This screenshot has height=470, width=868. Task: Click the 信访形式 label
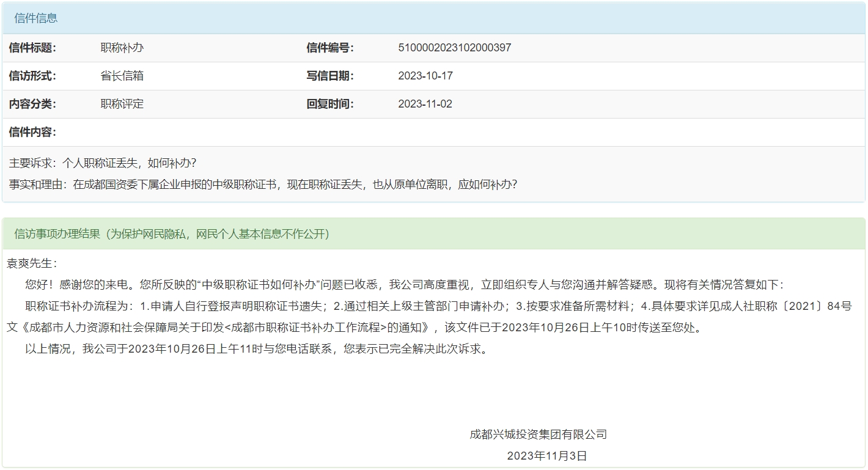(x=32, y=76)
